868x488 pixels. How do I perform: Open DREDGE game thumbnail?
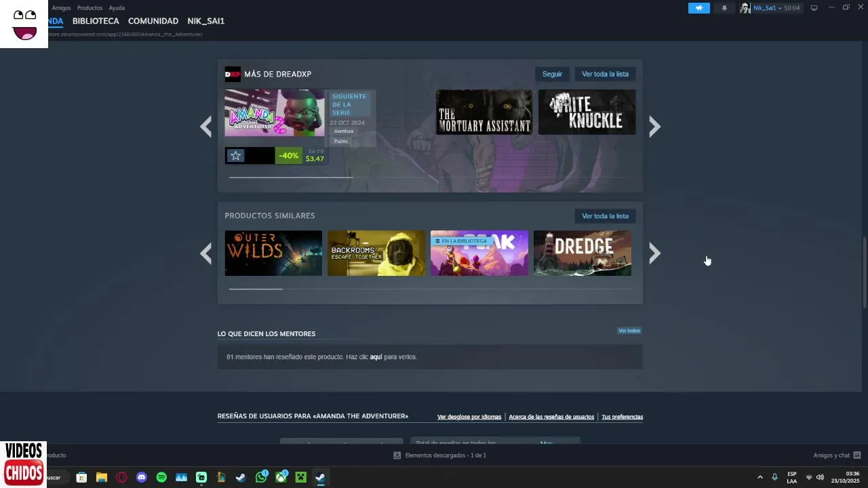click(x=583, y=253)
